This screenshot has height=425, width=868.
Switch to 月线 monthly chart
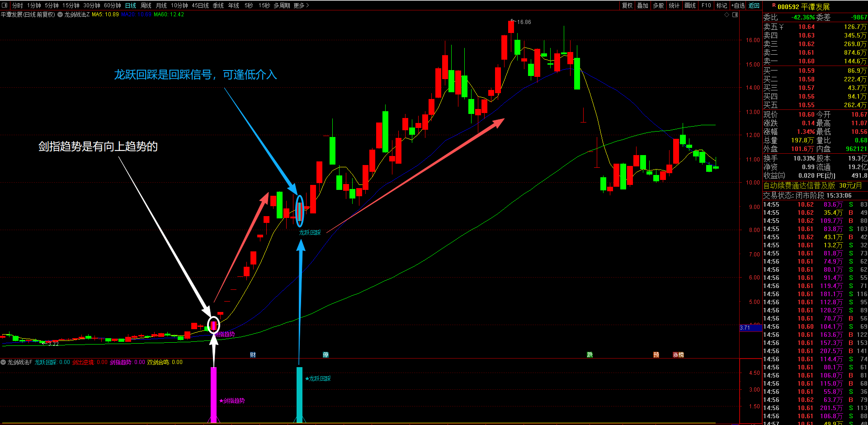161,5
